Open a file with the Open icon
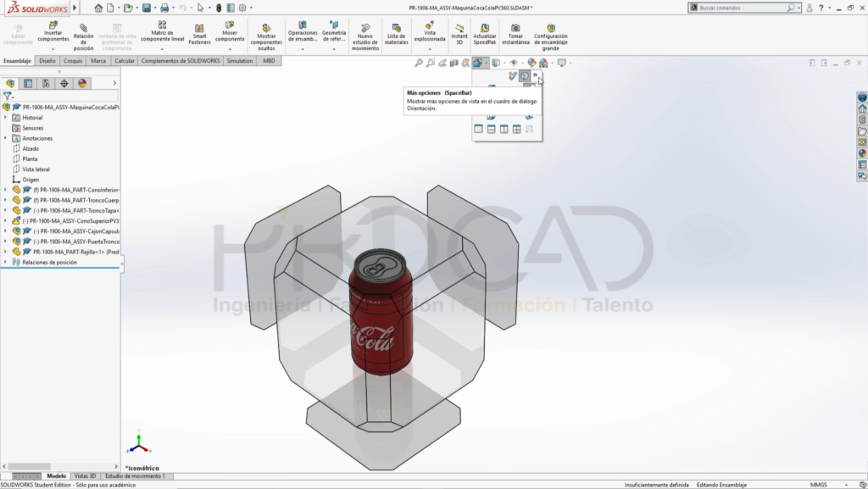 (129, 8)
